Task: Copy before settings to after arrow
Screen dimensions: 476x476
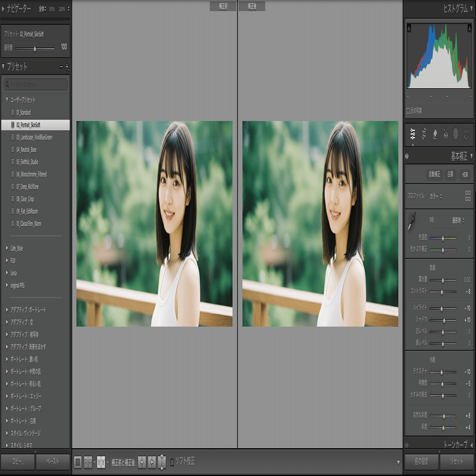Action: (142, 462)
